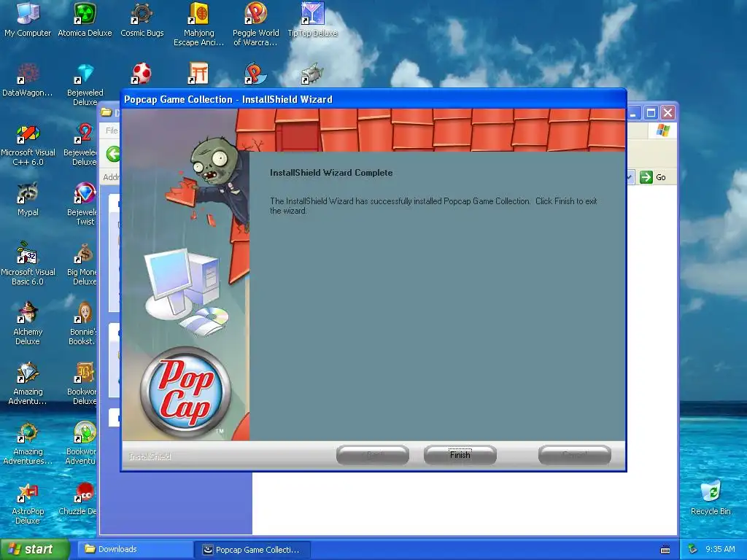The width and height of the screenshot is (747, 560).
Task: Open the File menu in Downloads window
Action: tap(112, 131)
